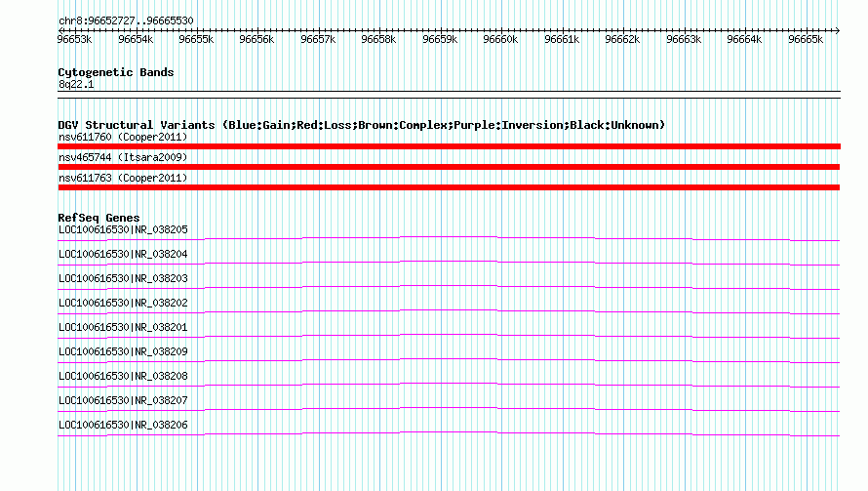Click the chr8:96652727..96665530 region label

coord(126,20)
